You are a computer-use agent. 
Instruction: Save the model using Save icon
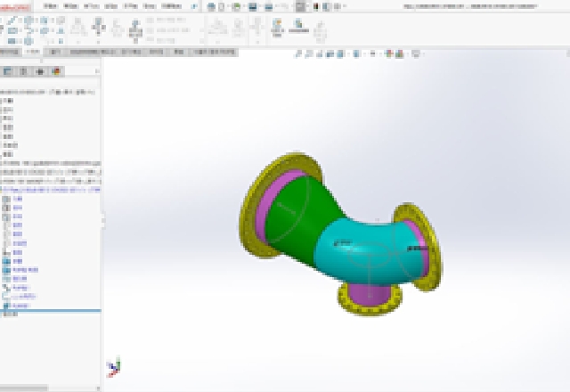(x=253, y=6)
